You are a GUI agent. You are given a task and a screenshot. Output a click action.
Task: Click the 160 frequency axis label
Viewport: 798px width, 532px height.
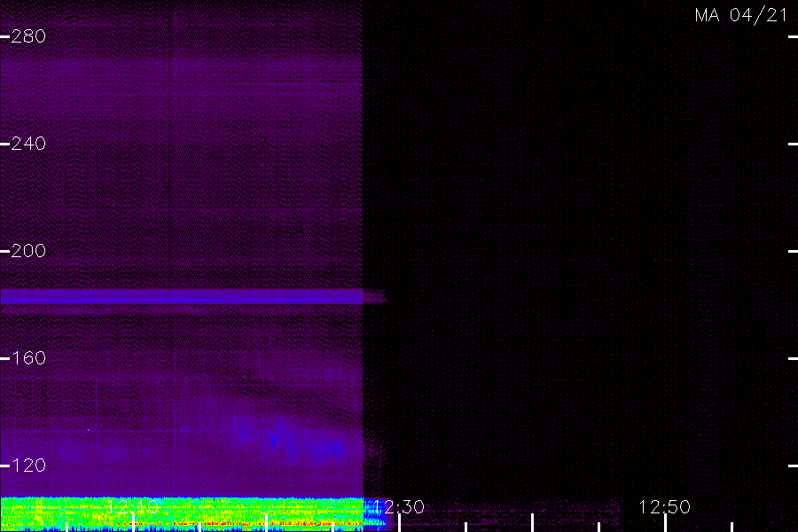click(28, 358)
